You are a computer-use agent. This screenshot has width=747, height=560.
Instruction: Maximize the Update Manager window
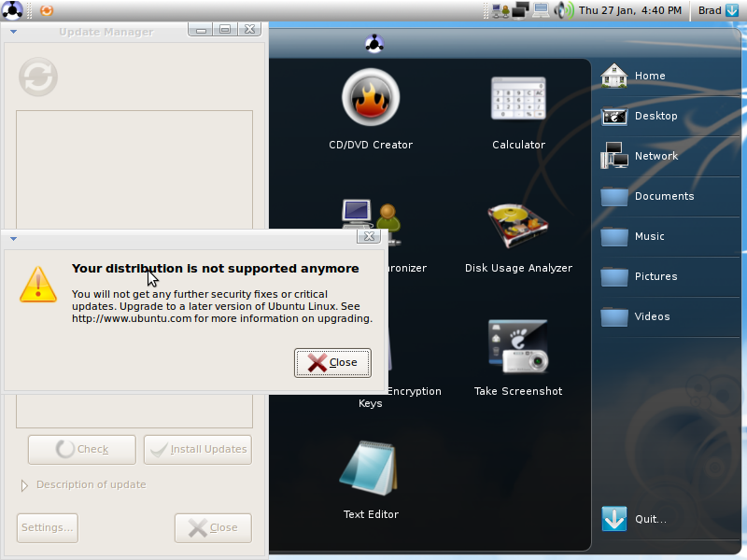pos(225,30)
